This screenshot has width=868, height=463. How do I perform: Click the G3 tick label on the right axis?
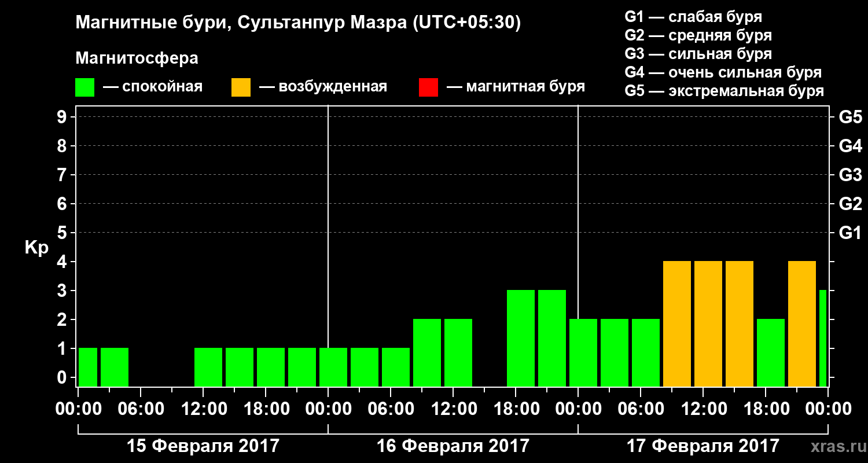(850, 175)
